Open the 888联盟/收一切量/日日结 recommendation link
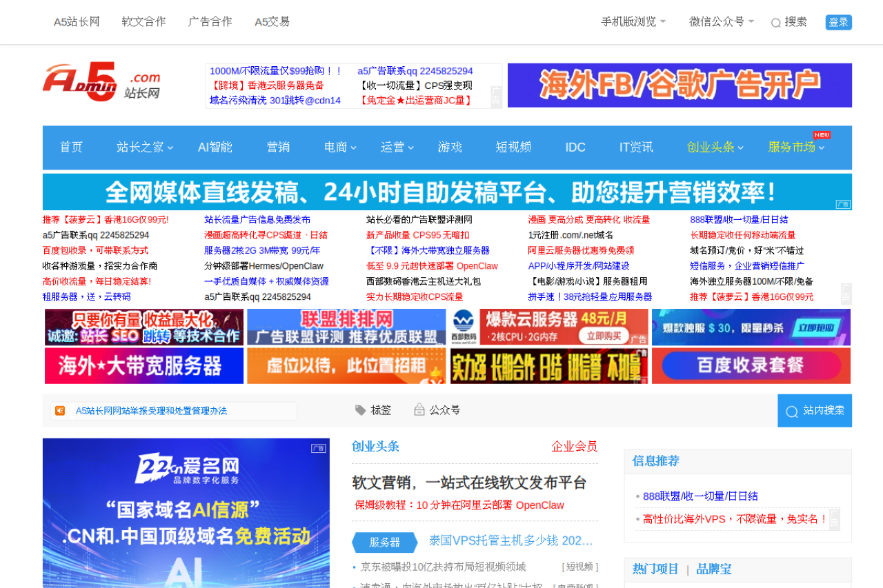Screen dimensions: 883x588 [x=700, y=496]
